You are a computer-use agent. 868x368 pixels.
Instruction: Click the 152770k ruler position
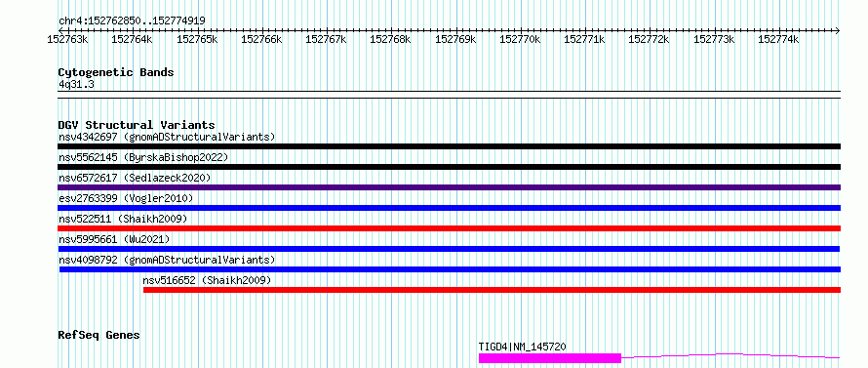click(x=520, y=39)
